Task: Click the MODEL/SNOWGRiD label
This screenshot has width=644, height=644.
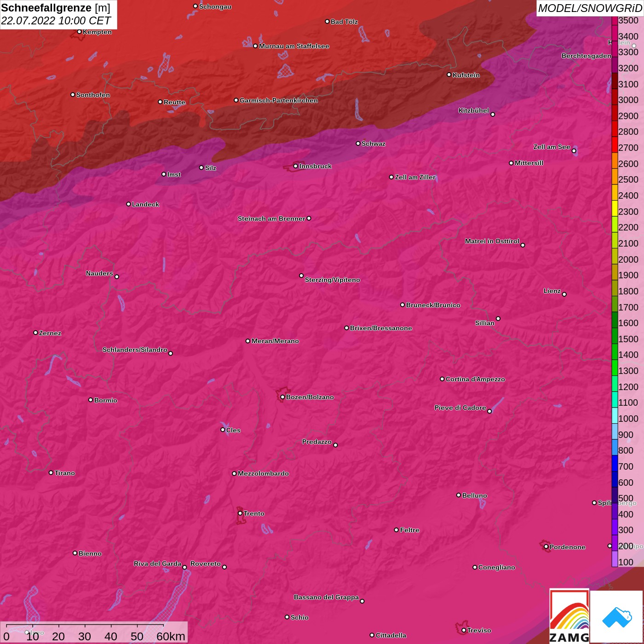Action: [x=590, y=8]
